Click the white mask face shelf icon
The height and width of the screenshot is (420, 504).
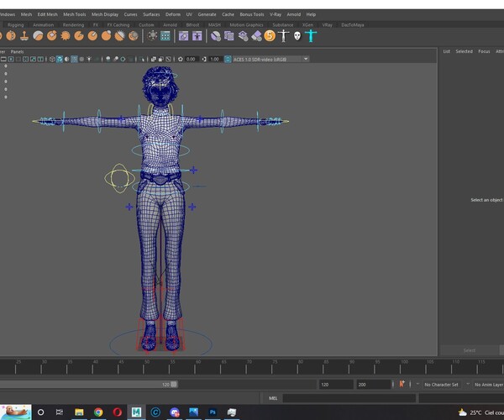tap(297, 35)
